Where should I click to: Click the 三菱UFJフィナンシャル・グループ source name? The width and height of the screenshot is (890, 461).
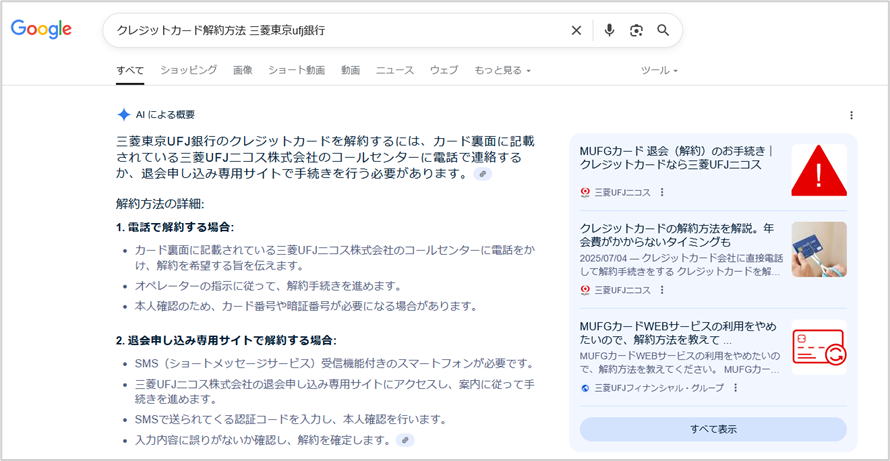click(x=659, y=388)
